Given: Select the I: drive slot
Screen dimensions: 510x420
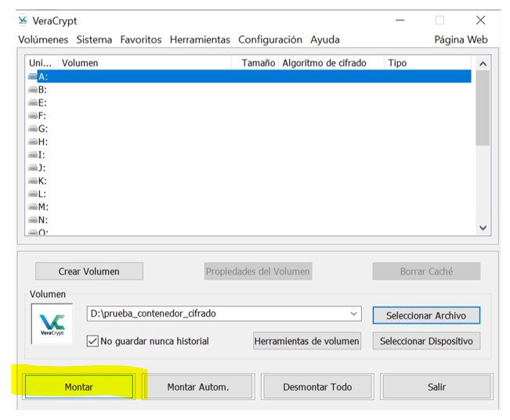Looking at the screenshot, I should tap(42, 154).
